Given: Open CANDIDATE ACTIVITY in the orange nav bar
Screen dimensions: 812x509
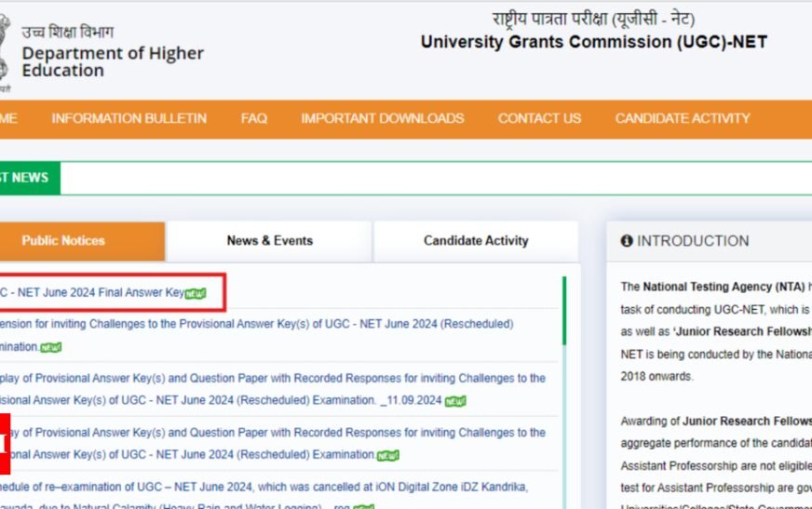Looking at the screenshot, I should 682,118.
